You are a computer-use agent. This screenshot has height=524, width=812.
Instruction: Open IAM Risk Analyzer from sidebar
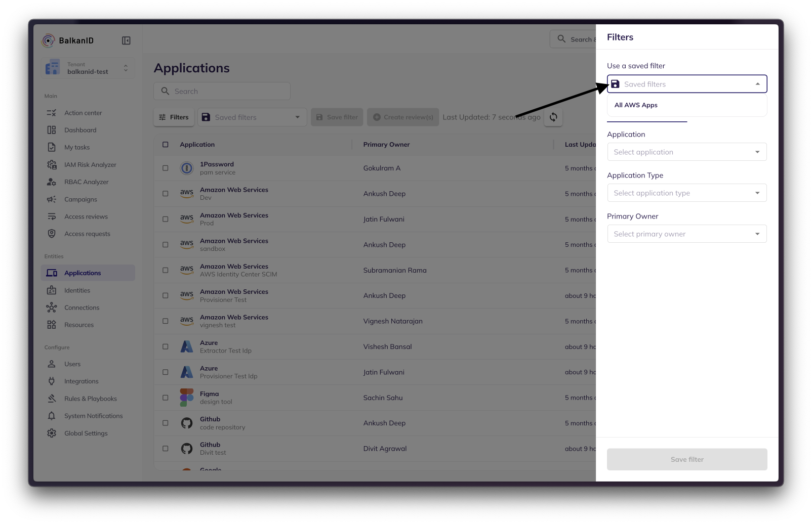point(90,165)
